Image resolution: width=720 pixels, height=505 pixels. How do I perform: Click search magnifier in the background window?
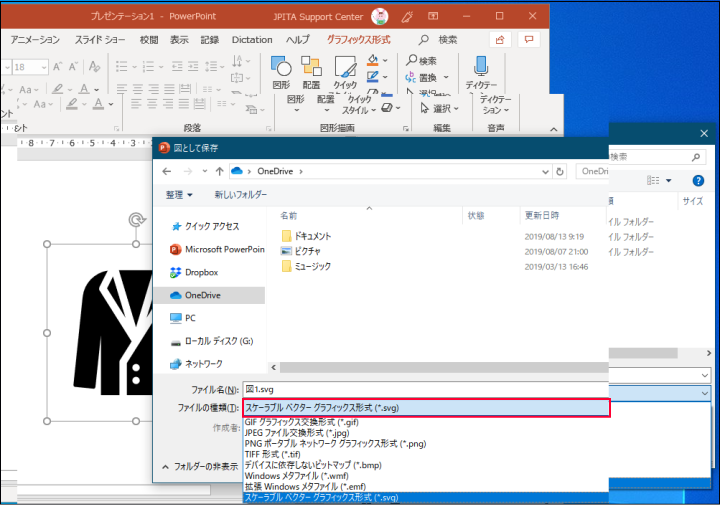pos(696,157)
